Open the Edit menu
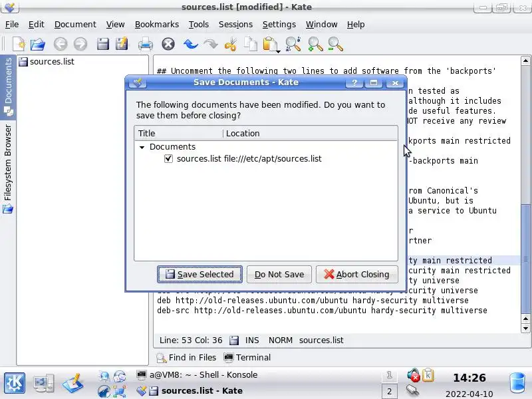 pos(37,25)
